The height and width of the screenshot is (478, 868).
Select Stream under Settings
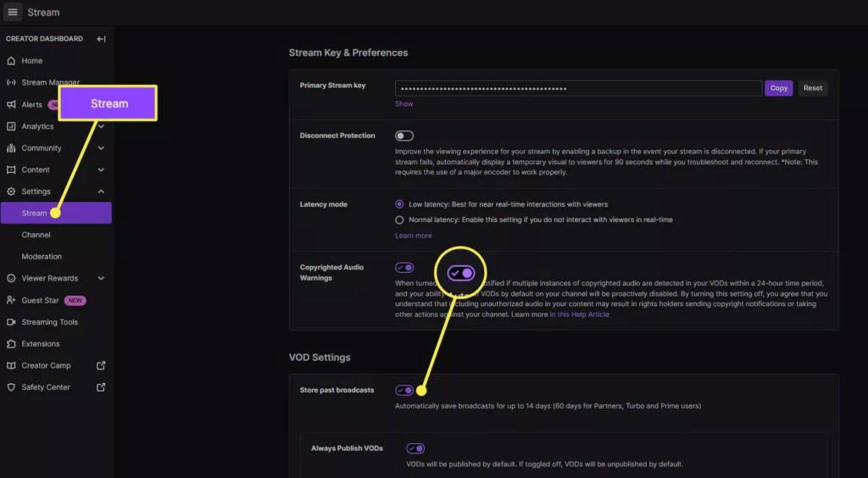[56, 213]
